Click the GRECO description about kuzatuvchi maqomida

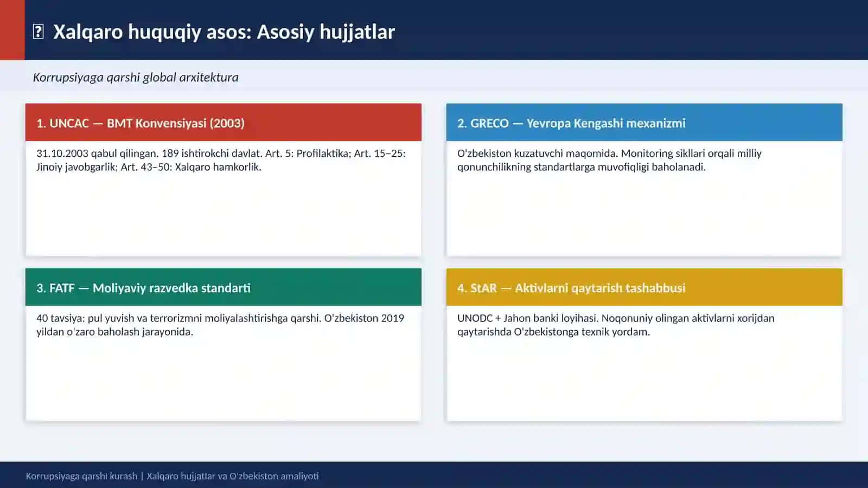pos(609,160)
